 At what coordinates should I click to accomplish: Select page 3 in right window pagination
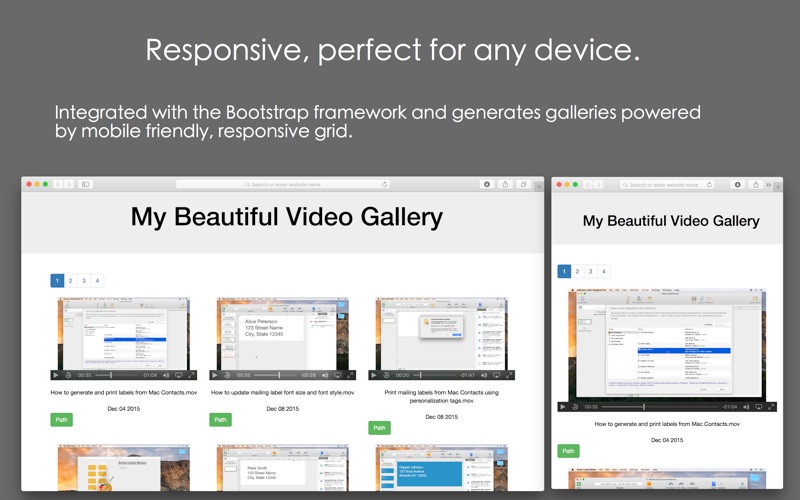coord(590,271)
